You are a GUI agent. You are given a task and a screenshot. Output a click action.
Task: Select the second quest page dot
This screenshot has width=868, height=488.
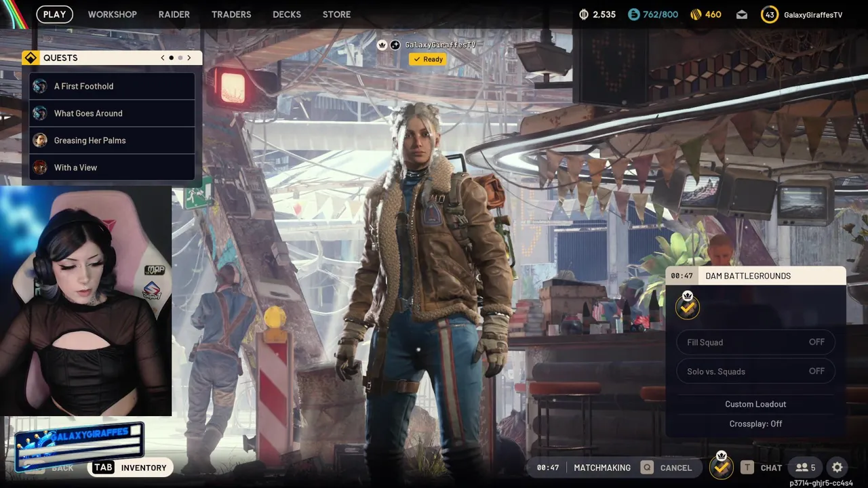click(x=180, y=58)
